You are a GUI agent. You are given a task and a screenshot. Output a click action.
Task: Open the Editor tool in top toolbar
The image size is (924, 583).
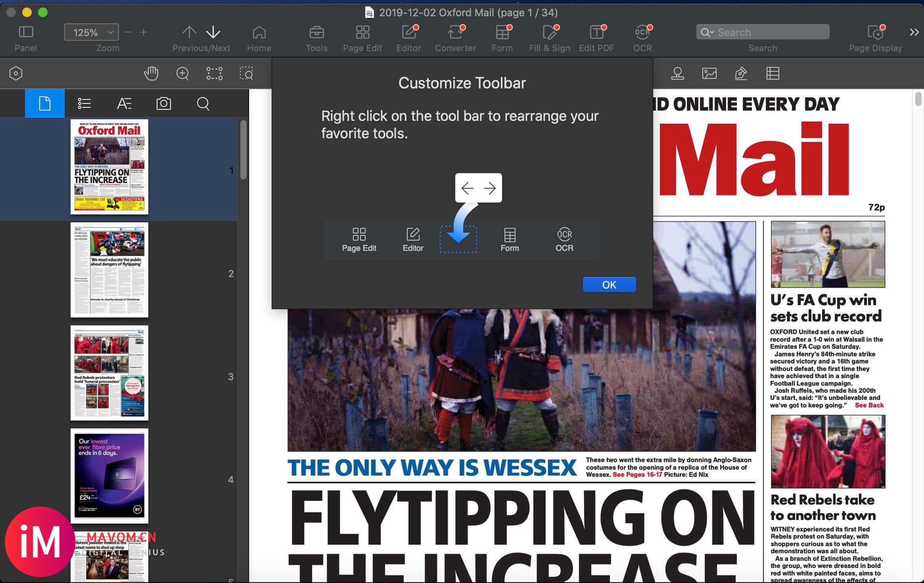[409, 32]
